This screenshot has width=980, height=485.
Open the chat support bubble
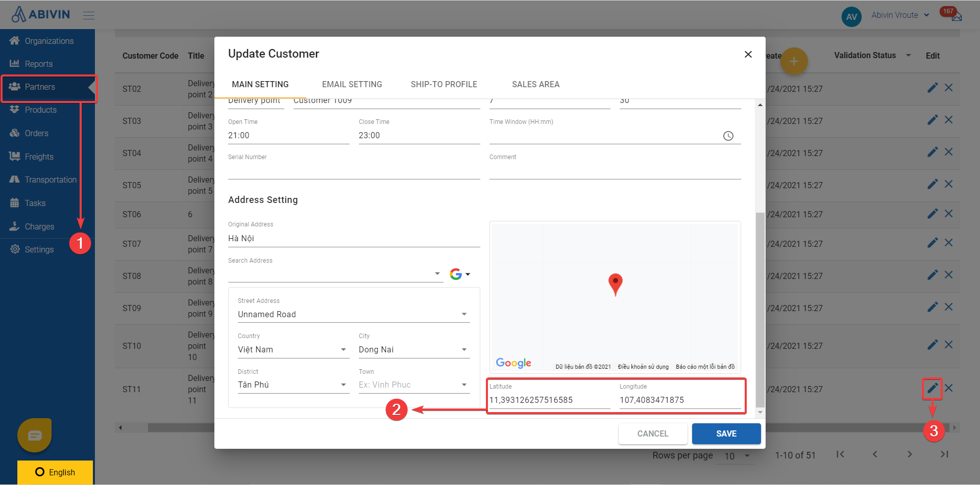pyautogui.click(x=35, y=435)
